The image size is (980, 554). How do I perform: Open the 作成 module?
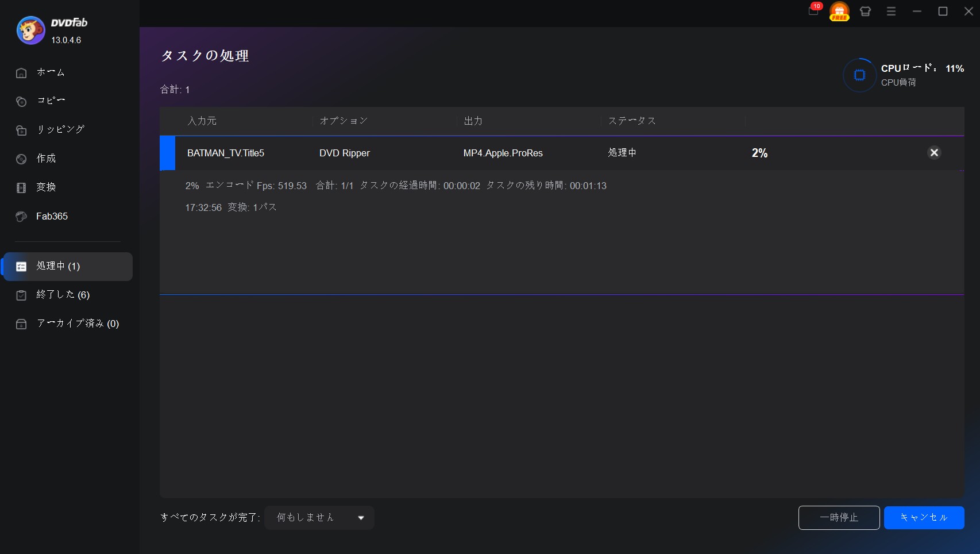tap(46, 159)
